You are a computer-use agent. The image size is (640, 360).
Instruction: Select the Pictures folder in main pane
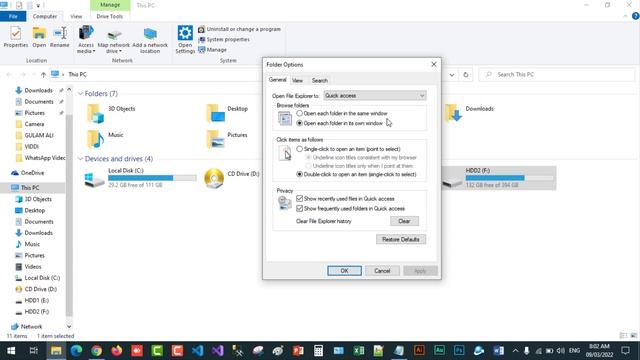pyautogui.click(x=227, y=139)
